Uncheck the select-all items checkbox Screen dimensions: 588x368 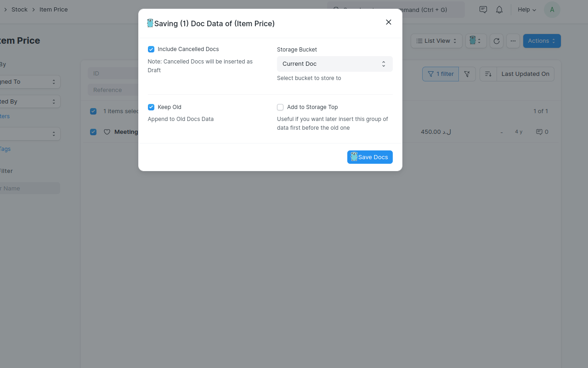(93, 111)
